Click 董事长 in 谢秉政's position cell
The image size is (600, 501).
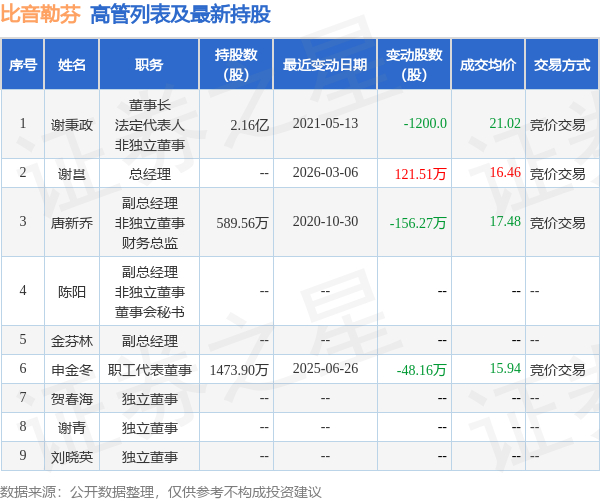pyautogui.click(x=150, y=105)
